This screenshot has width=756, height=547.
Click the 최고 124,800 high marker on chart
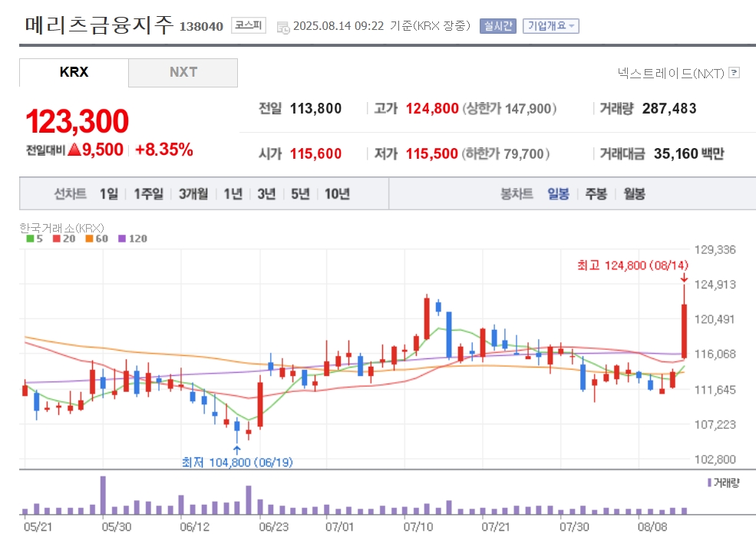click(x=632, y=265)
